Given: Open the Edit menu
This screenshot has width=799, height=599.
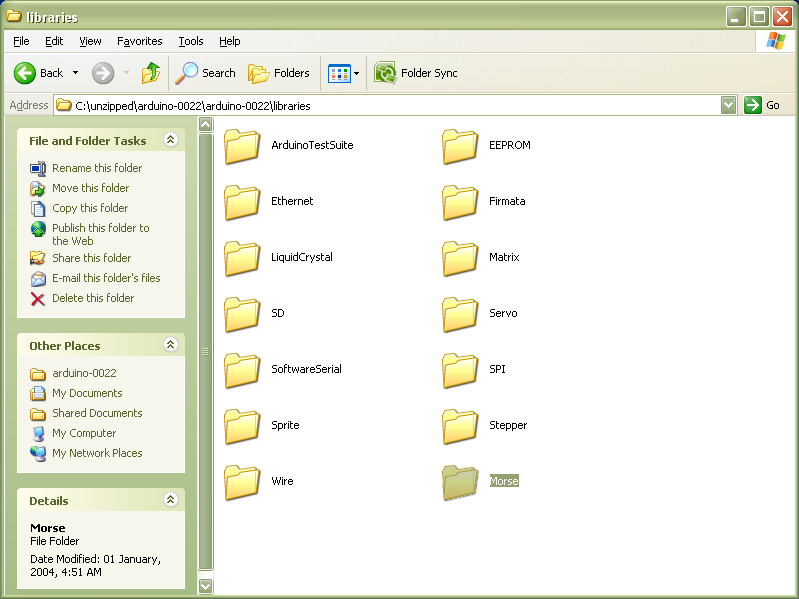Looking at the screenshot, I should (x=54, y=41).
